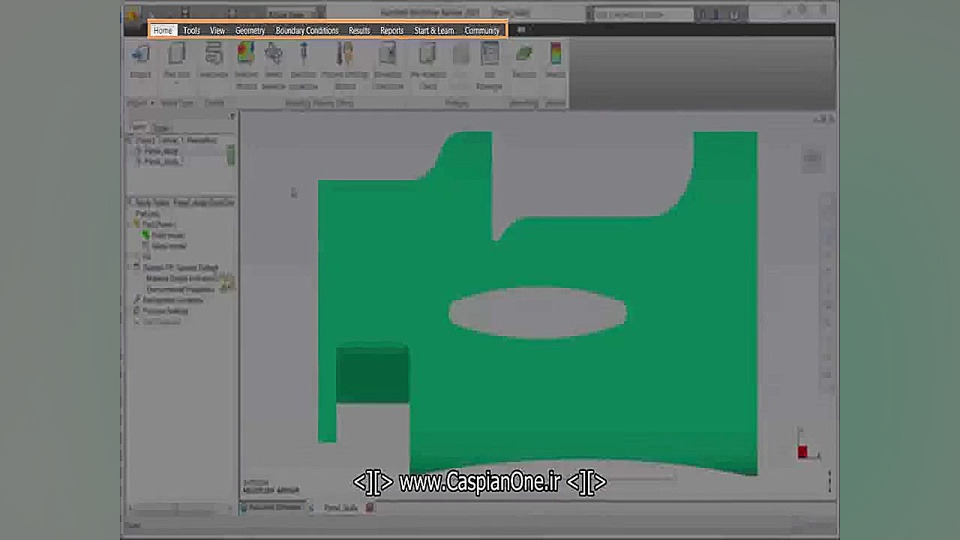Click the rainbow-colored results icon in ribbon
Image resolution: width=960 pixels, height=540 pixels.
(x=555, y=54)
